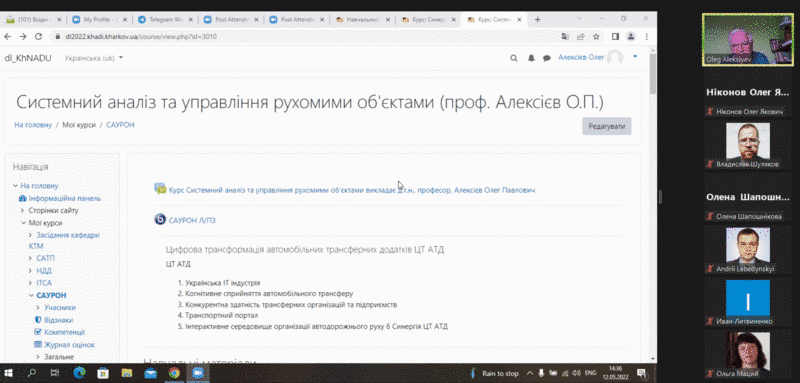
Task: Open the Chrome side panel icon
Action: (615, 36)
